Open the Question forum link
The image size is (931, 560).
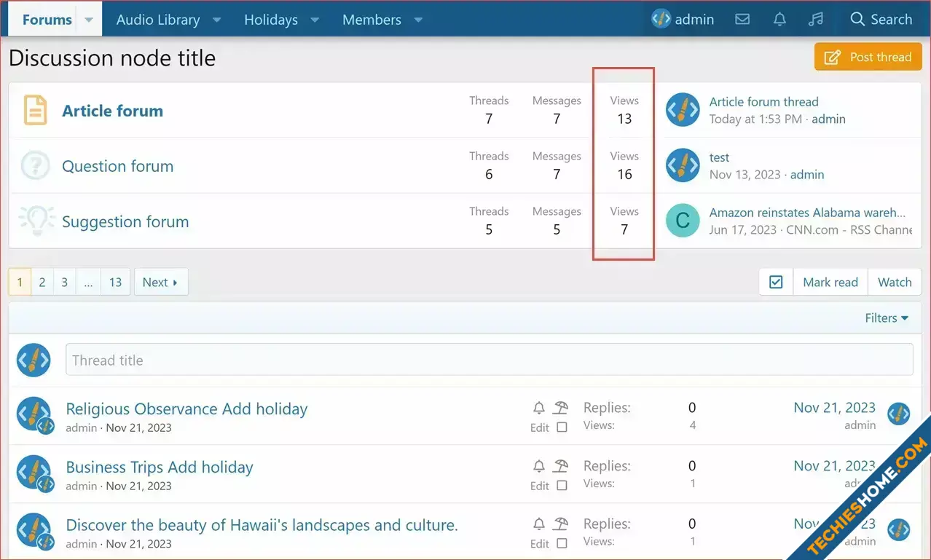pos(117,166)
